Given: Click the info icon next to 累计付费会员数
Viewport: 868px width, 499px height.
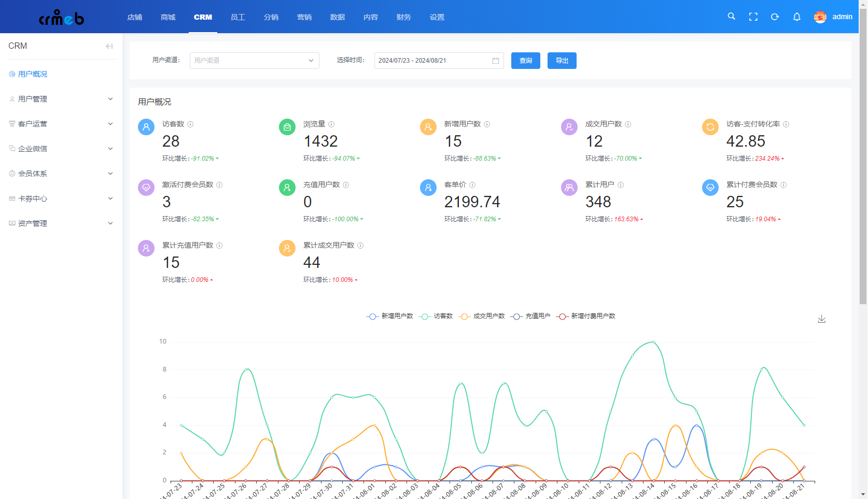Looking at the screenshot, I should pos(783,185).
